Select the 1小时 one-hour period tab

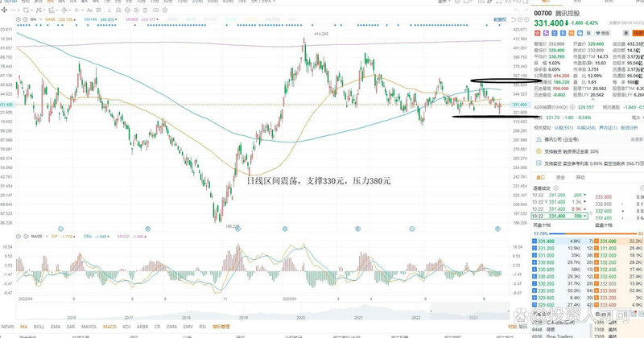click(x=183, y=2)
